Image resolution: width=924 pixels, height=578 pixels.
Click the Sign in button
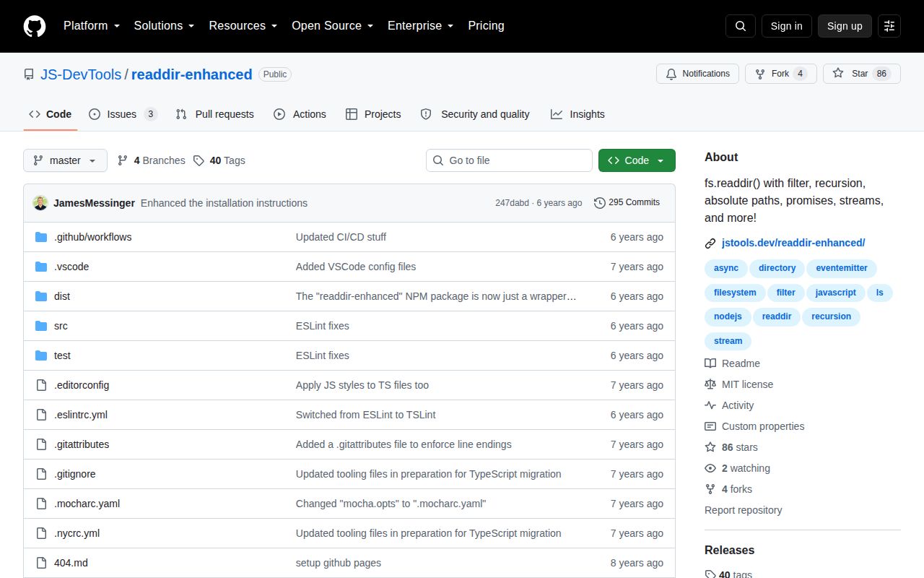786,26
